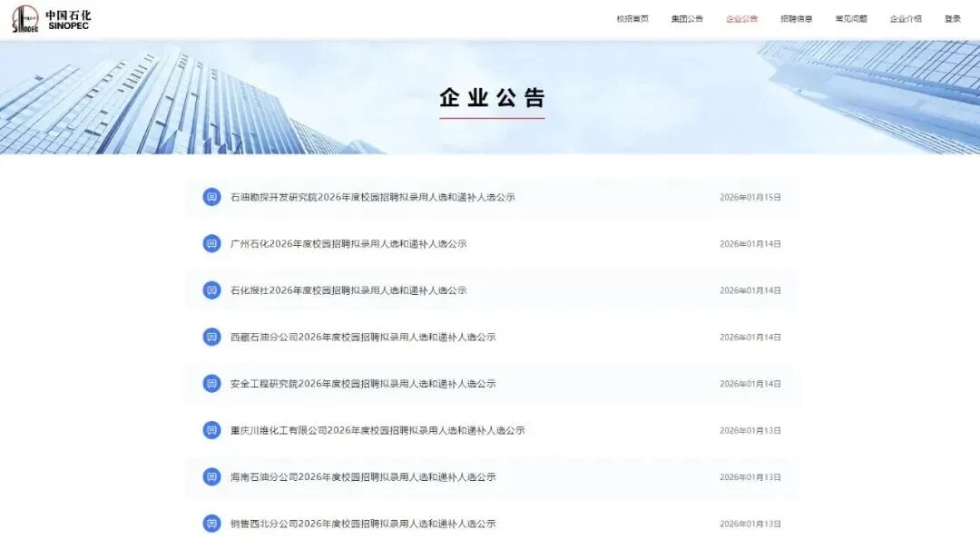
Task: Click the icon beside 西藏石油分公司 announcement
Action: [x=211, y=337]
